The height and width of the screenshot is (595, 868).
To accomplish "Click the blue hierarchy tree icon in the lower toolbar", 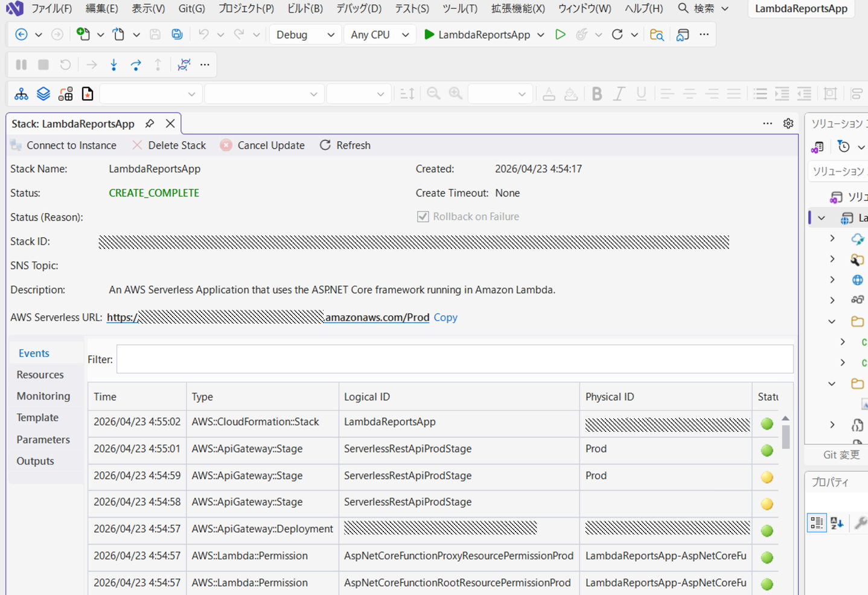I will pos(21,94).
